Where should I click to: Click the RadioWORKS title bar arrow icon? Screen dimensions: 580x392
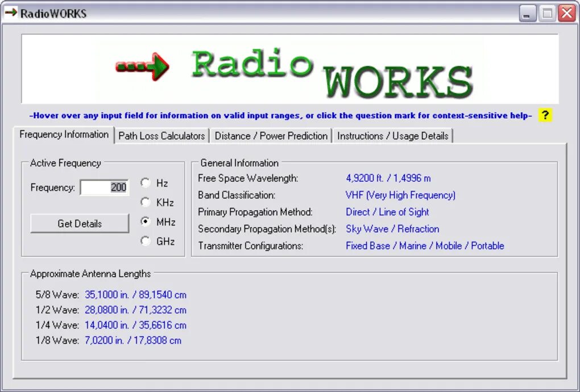tap(11, 13)
